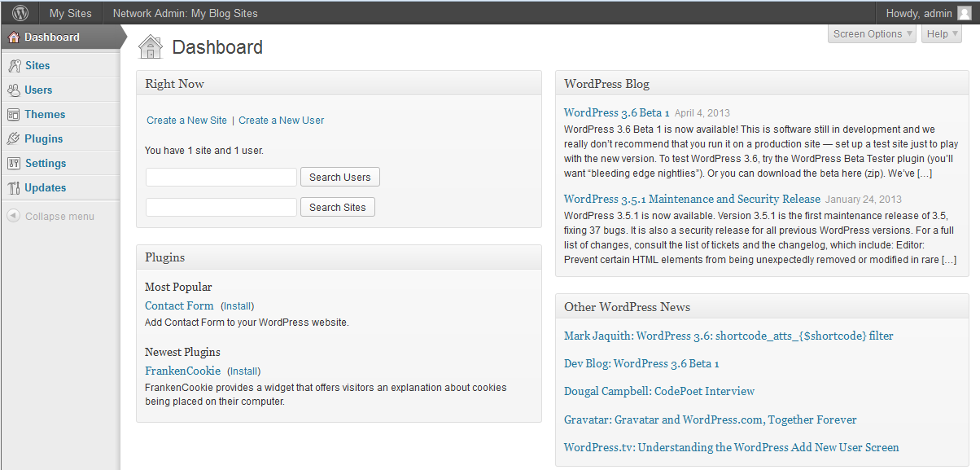The height and width of the screenshot is (470, 980).
Task: Click the Collapse menu arrow icon
Action: point(13,216)
